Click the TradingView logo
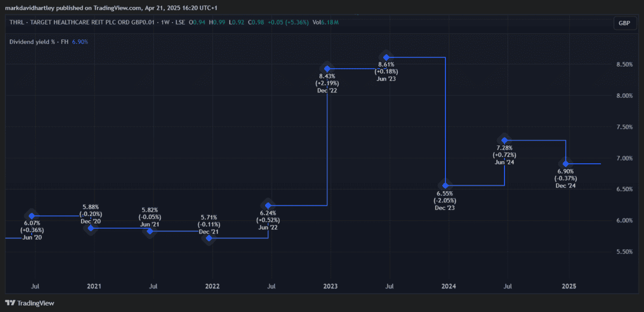 (x=30, y=303)
